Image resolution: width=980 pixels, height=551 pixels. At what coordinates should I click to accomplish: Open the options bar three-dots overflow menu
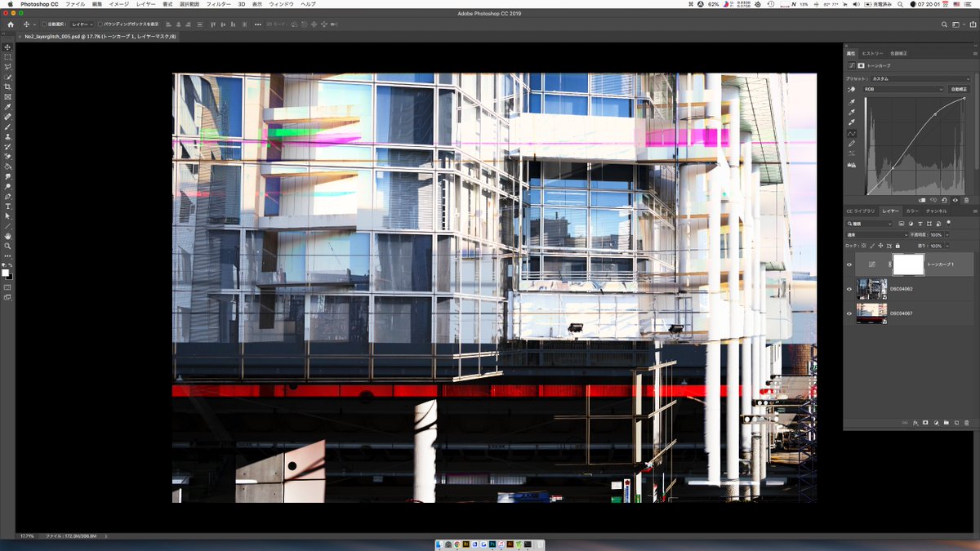pyautogui.click(x=258, y=24)
